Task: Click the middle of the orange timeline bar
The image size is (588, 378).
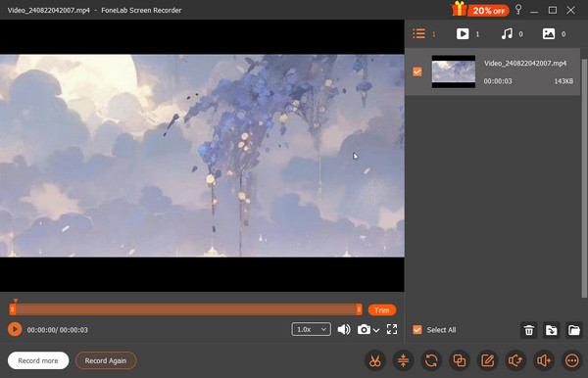Action: 185,309
